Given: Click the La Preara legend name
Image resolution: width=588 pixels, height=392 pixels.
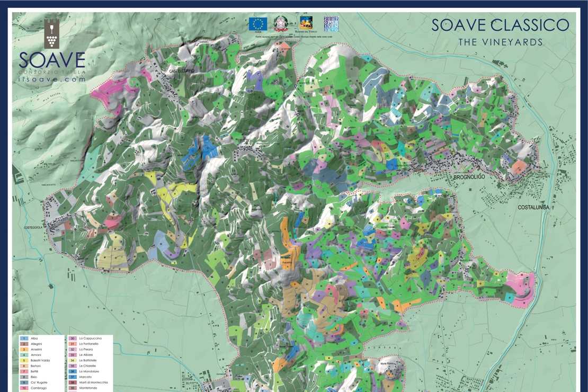Looking at the screenshot, I should click(x=86, y=350).
